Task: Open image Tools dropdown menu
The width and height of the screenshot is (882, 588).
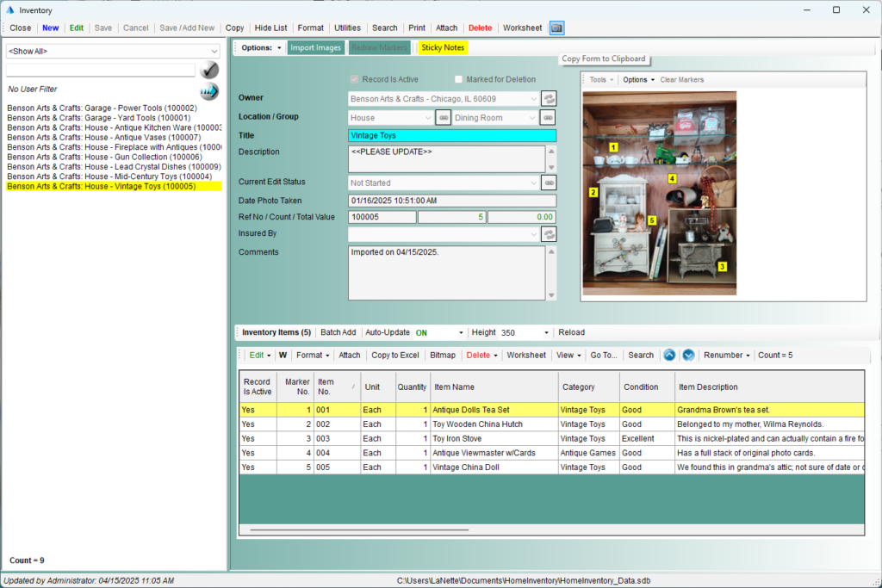Action: pos(601,80)
